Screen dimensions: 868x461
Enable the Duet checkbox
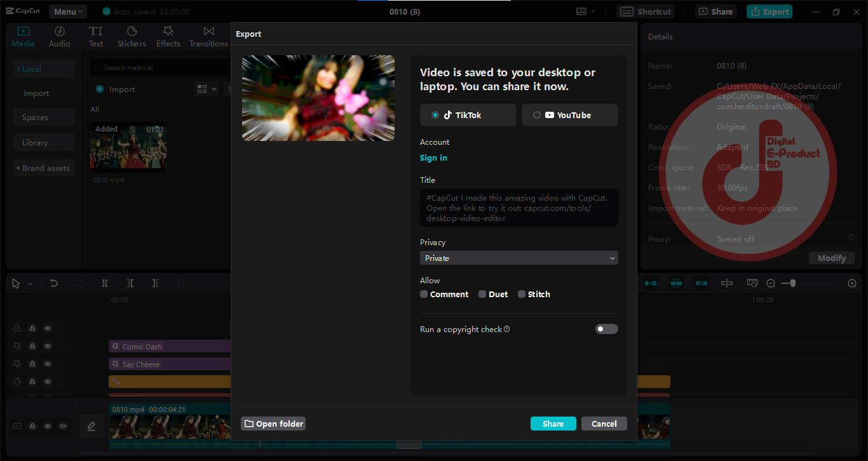point(482,294)
